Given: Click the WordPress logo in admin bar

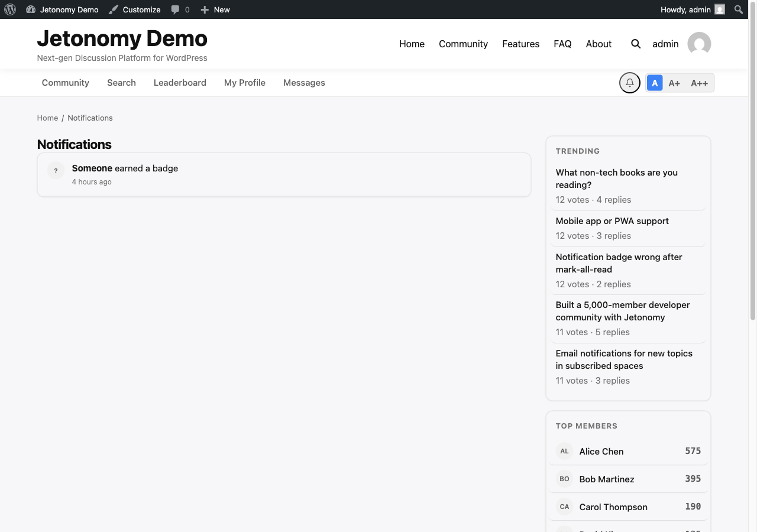Looking at the screenshot, I should click(x=10, y=9).
